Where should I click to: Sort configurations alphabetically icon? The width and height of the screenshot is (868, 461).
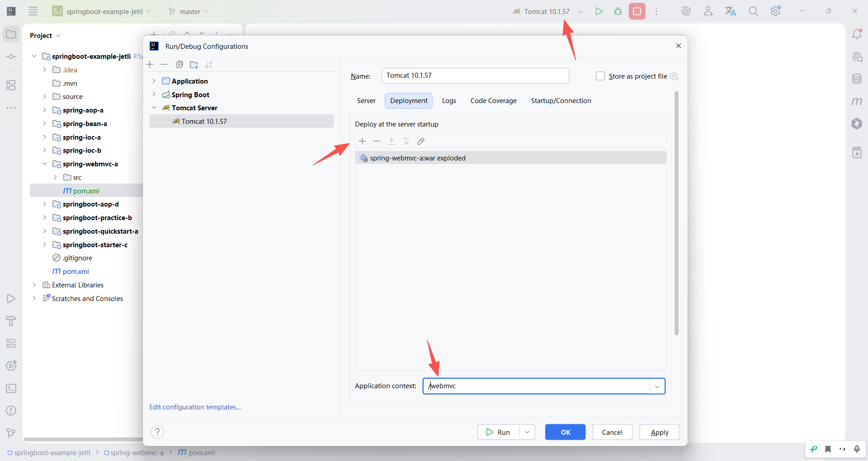(x=208, y=65)
